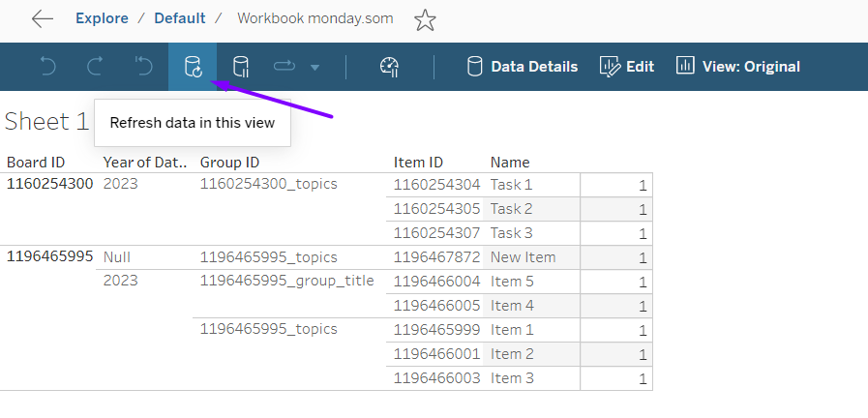Refresh data in this view
The width and height of the screenshot is (868, 418).
pos(193,67)
